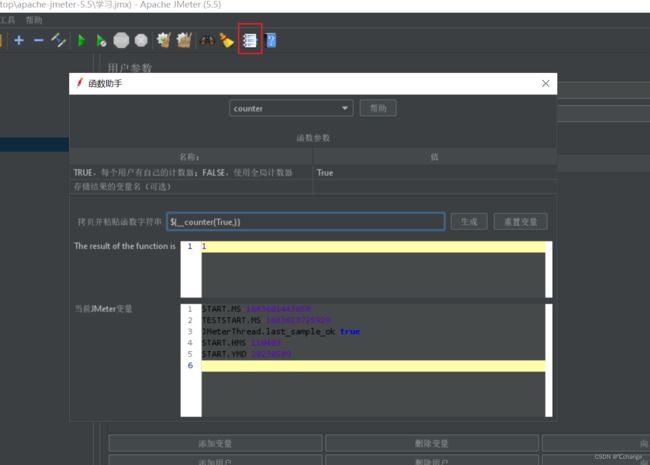
Task: Open the counter function combo box
Action: pos(291,108)
